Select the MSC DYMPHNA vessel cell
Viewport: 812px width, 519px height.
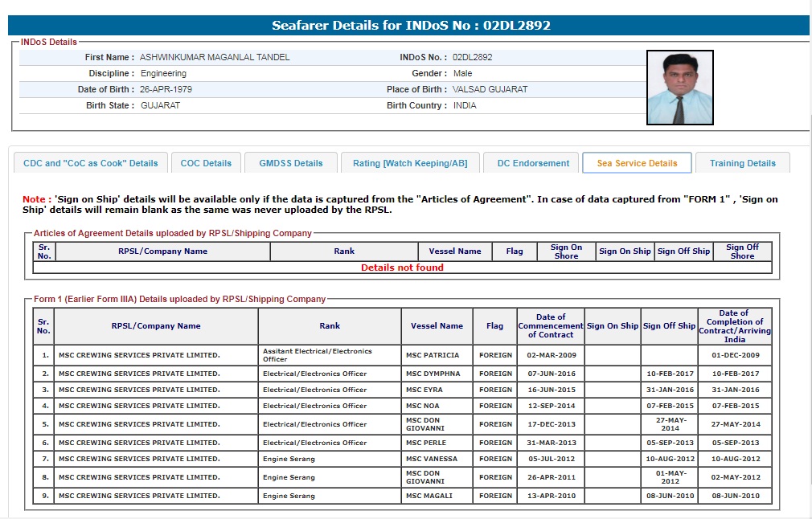tap(433, 374)
